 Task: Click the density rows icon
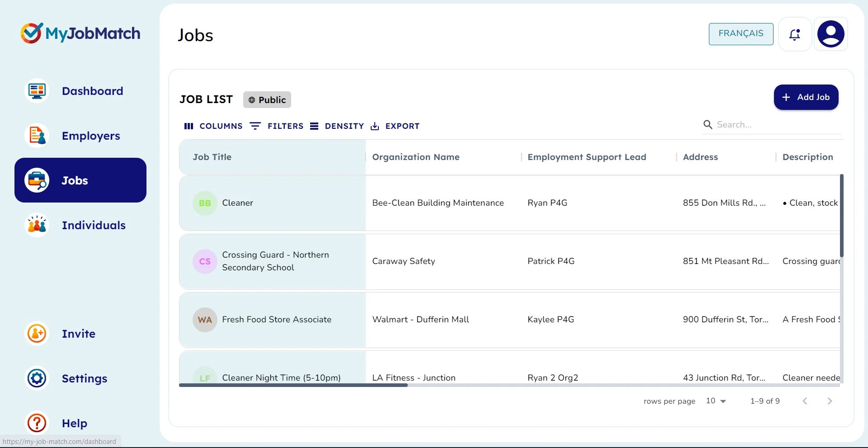pos(314,126)
